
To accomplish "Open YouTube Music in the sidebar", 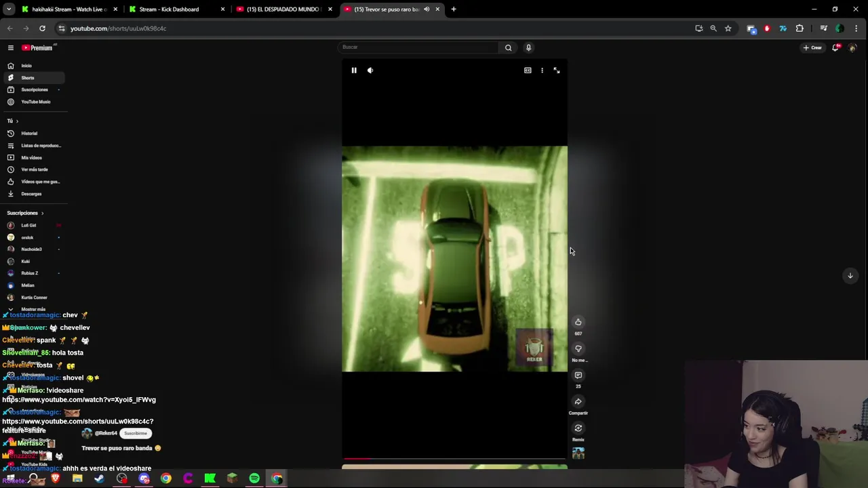I will tap(33, 102).
